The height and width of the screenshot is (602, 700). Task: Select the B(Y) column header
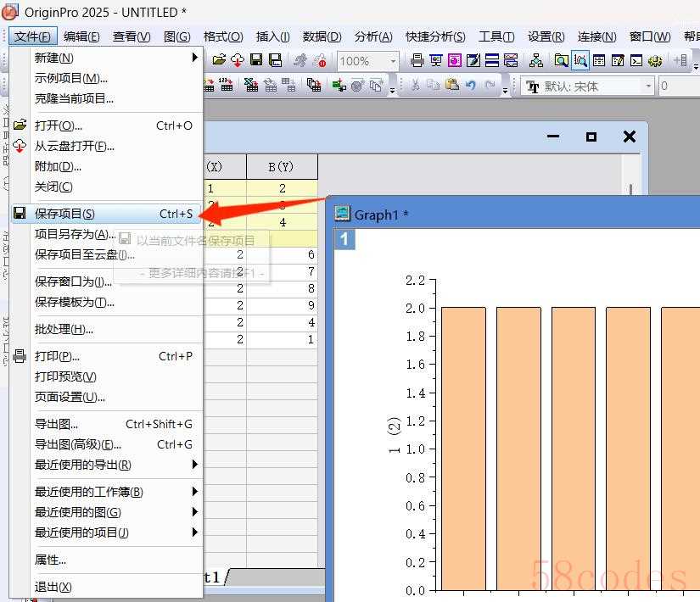(282, 167)
